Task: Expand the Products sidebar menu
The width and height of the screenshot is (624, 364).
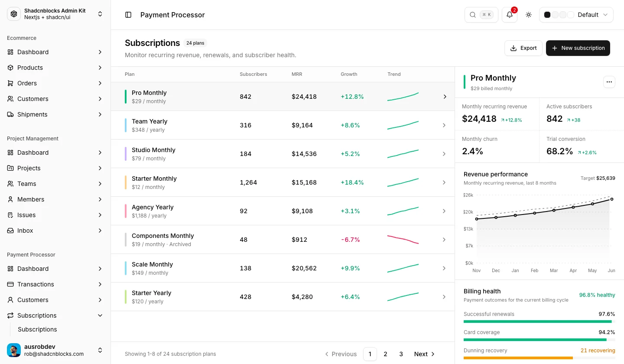Action: point(55,68)
